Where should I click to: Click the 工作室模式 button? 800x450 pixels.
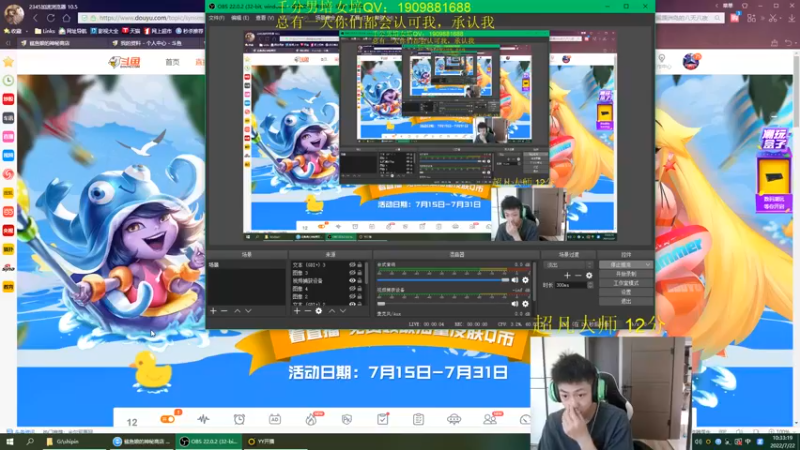pos(626,283)
